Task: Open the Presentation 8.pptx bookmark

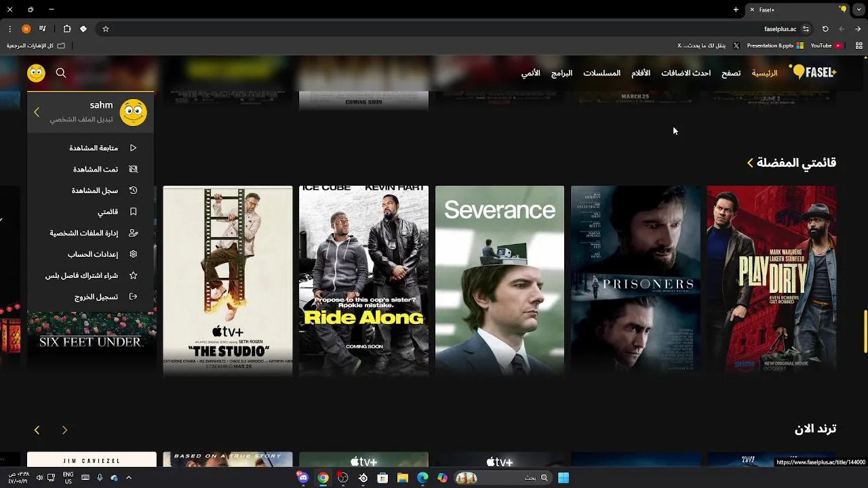Action: [774, 45]
